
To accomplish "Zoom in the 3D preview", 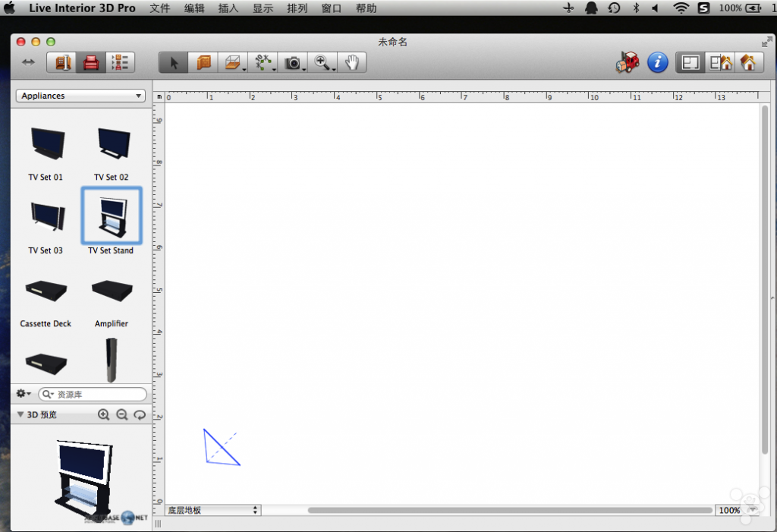I will (x=104, y=415).
